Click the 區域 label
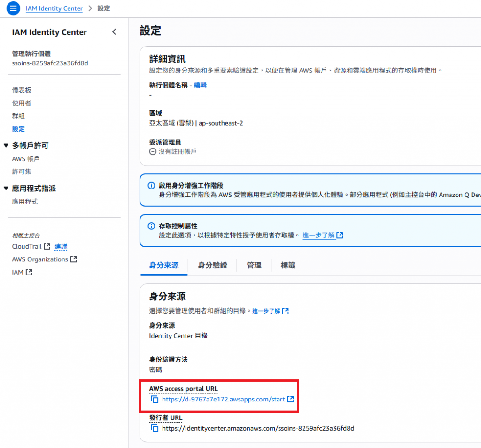Viewport: 481px width, 448px height. (x=155, y=113)
